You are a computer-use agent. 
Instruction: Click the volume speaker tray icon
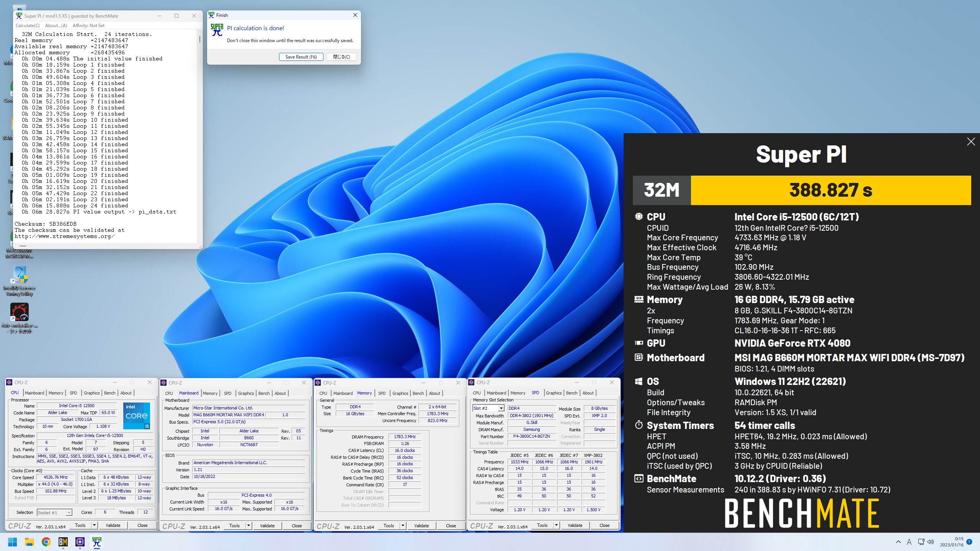coord(931,542)
